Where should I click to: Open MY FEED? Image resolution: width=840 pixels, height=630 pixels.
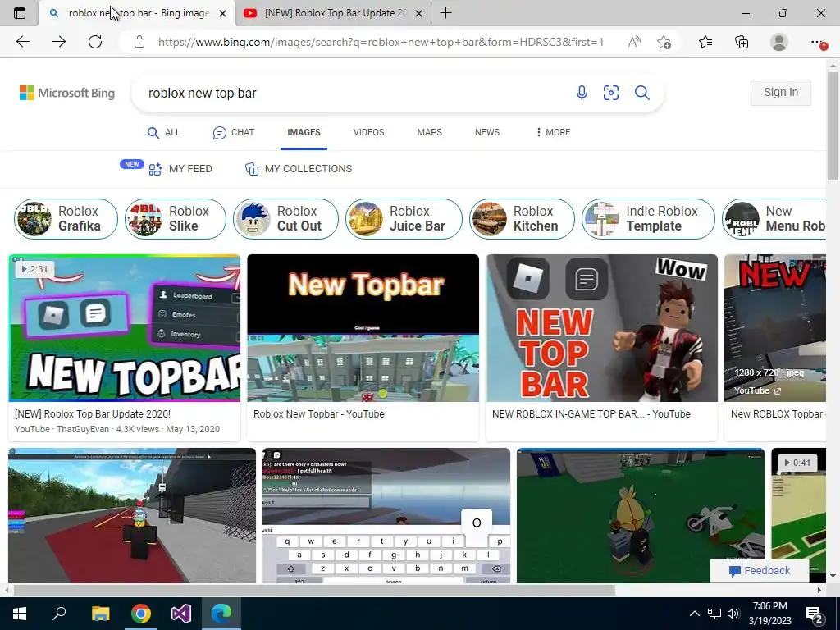[180, 169]
